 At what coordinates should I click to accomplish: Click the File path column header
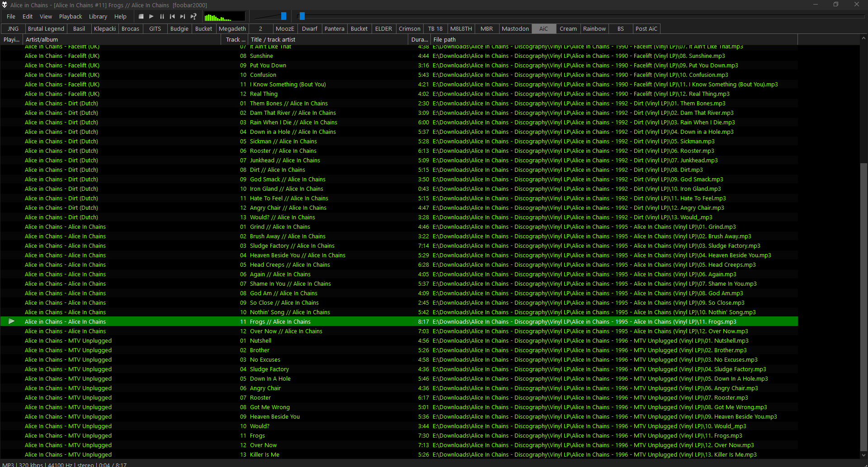[614, 40]
